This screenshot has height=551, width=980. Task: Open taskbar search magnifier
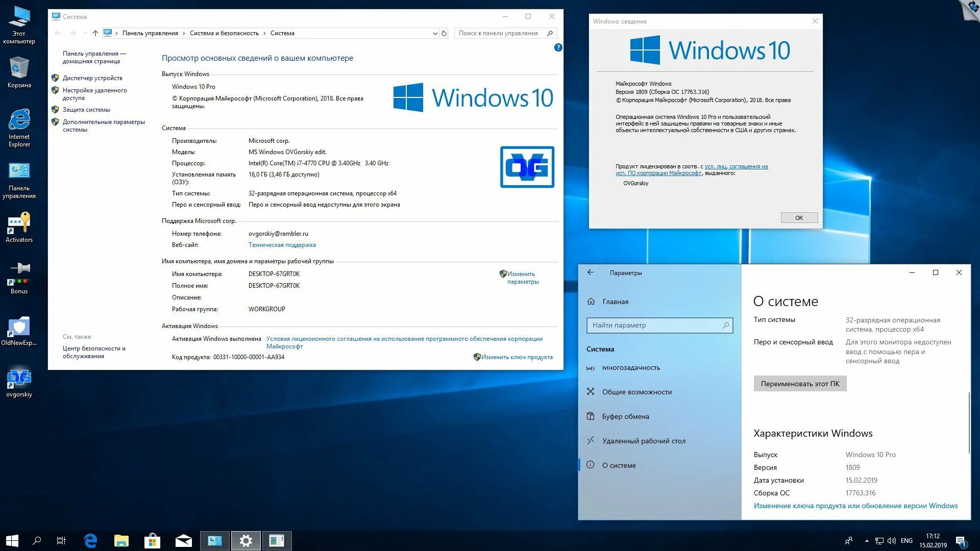click(x=37, y=541)
